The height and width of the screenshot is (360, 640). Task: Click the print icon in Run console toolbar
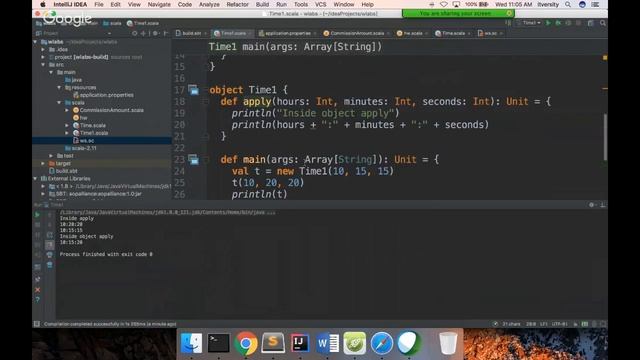(49, 255)
